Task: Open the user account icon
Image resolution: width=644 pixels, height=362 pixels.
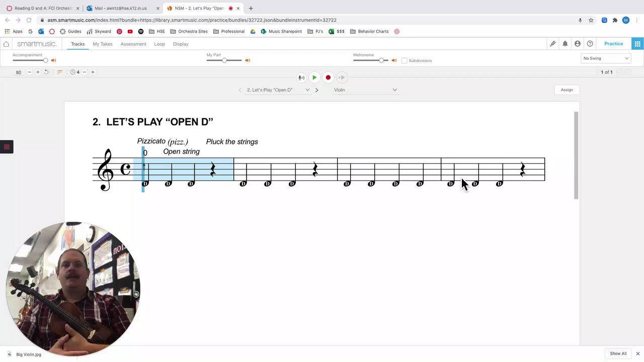Action: (x=578, y=44)
